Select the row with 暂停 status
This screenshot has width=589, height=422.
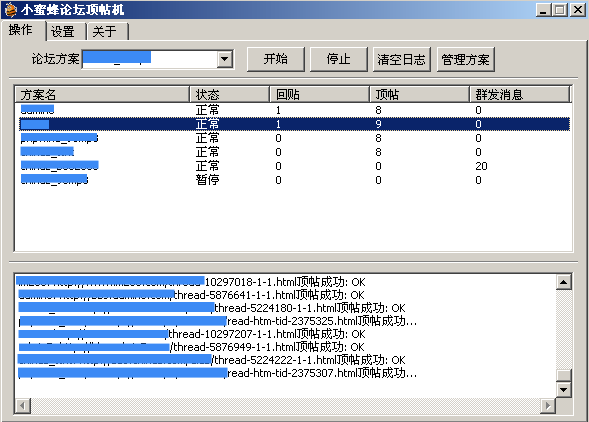pos(294,180)
